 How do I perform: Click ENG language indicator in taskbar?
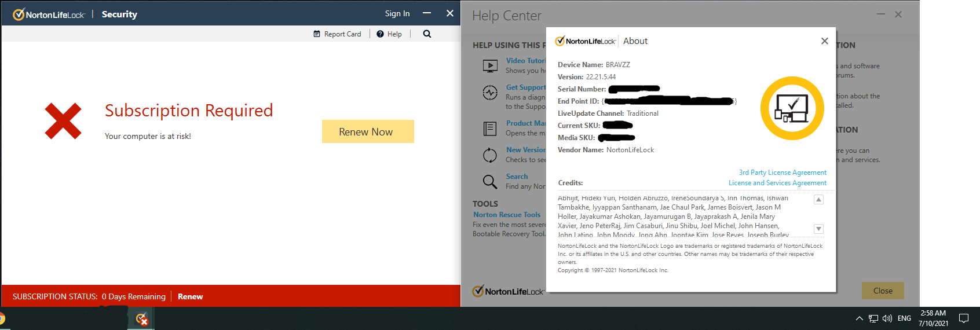[904, 318]
